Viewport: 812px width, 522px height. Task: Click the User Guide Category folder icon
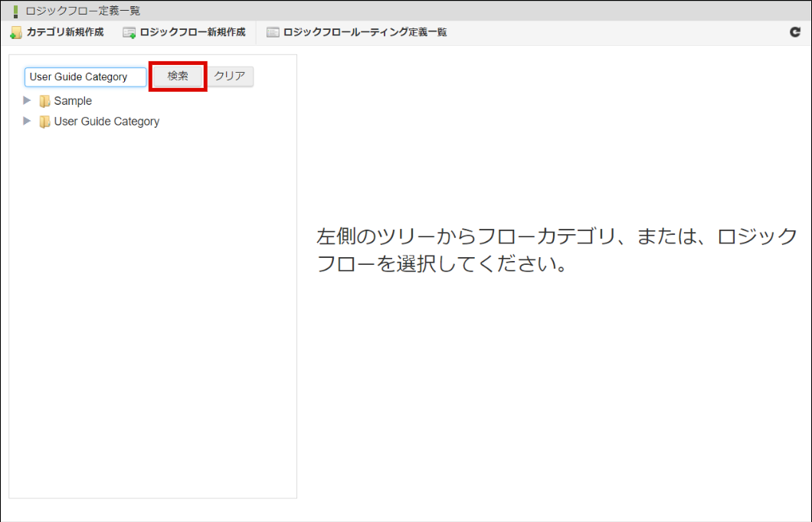(x=45, y=121)
